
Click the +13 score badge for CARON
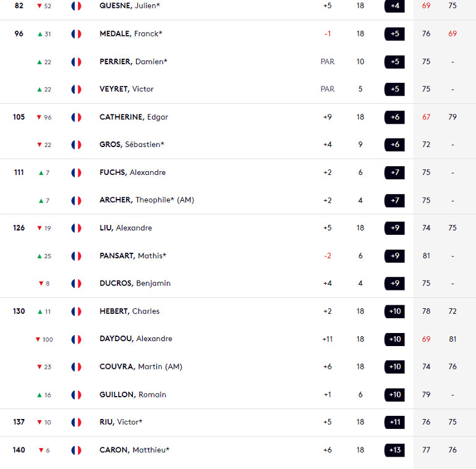coord(394,450)
